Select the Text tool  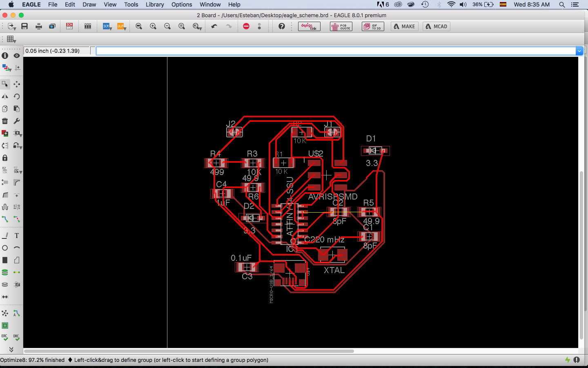click(x=17, y=236)
